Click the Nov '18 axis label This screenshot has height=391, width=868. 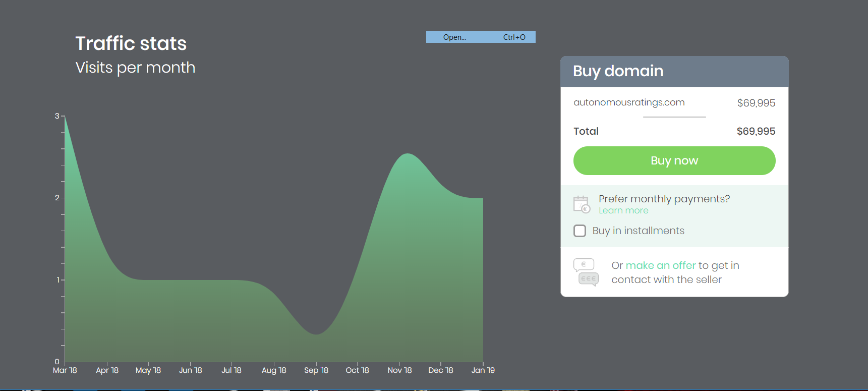click(399, 370)
